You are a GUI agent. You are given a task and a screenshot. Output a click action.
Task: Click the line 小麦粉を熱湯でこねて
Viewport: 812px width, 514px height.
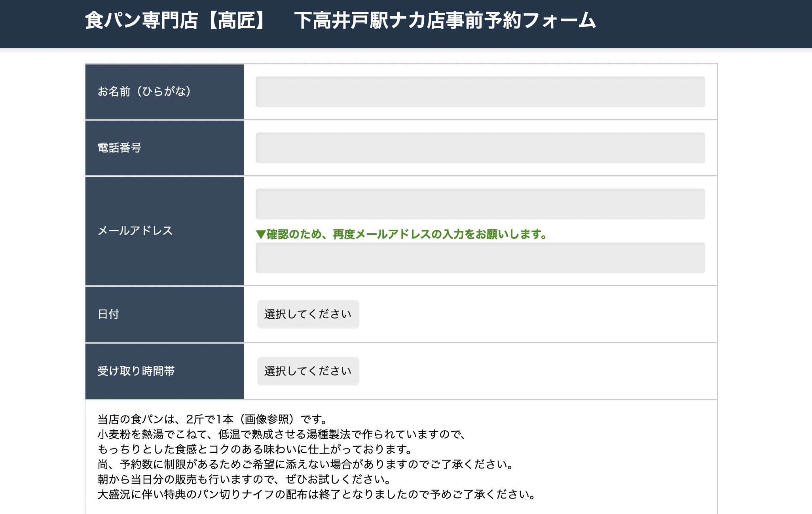pos(283,434)
